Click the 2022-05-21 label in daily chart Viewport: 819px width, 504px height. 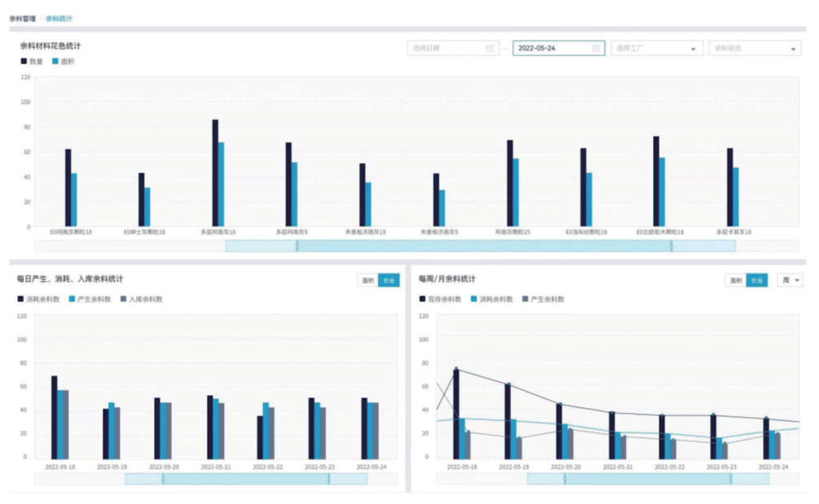tap(216, 467)
